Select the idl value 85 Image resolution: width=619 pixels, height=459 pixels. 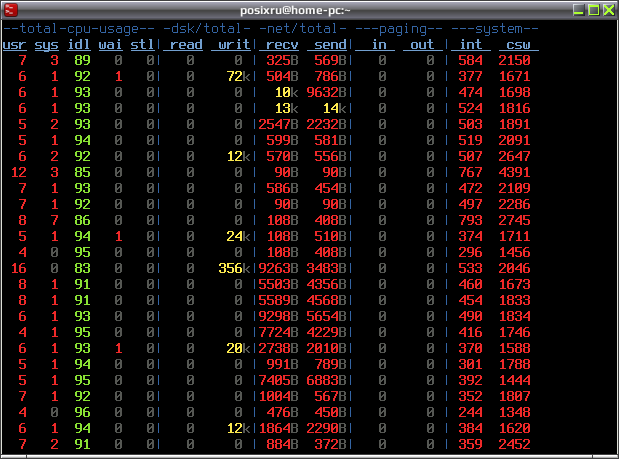tap(83, 172)
